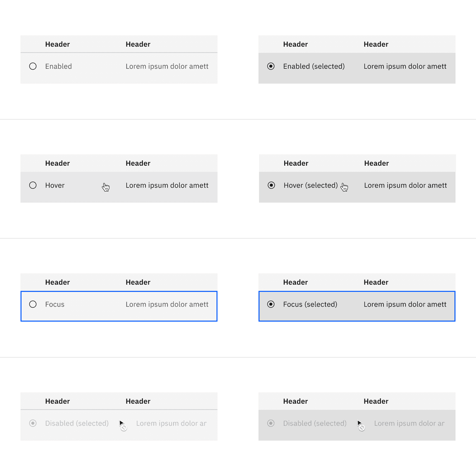Click the disabled cursor icon in left table
The height and width of the screenshot is (476, 476).
tap(122, 425)
